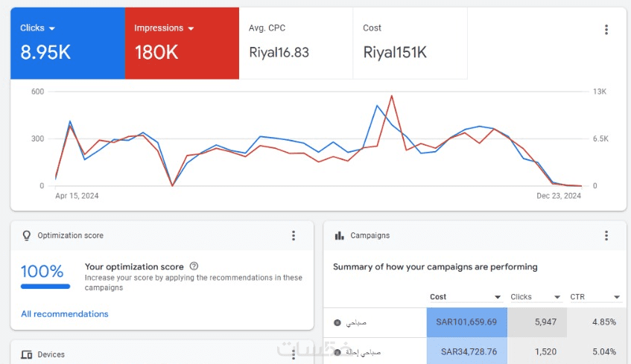Click the status icon of the صباحي campaign

click(x=337, y=323)
